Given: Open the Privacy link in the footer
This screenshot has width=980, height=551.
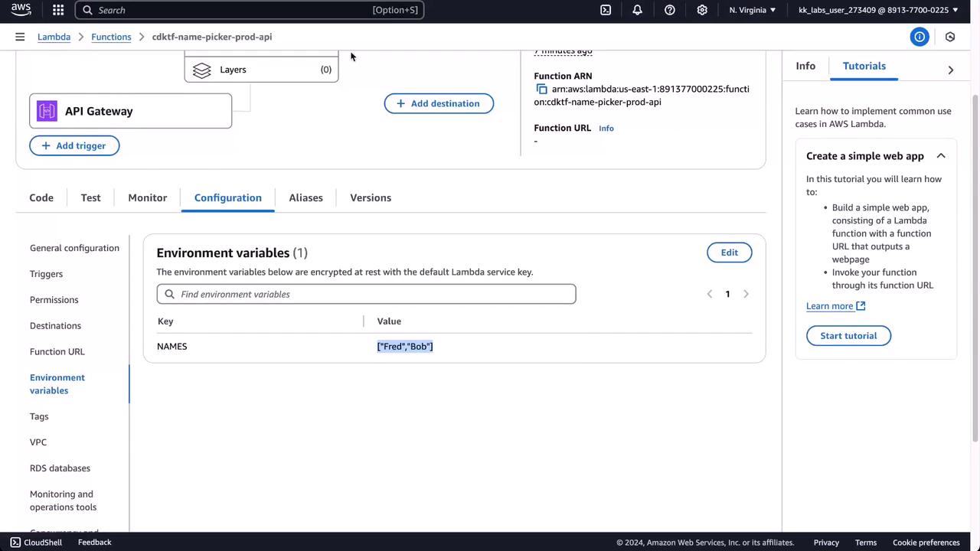Looking at the screenshot, I should coord(826,543).
